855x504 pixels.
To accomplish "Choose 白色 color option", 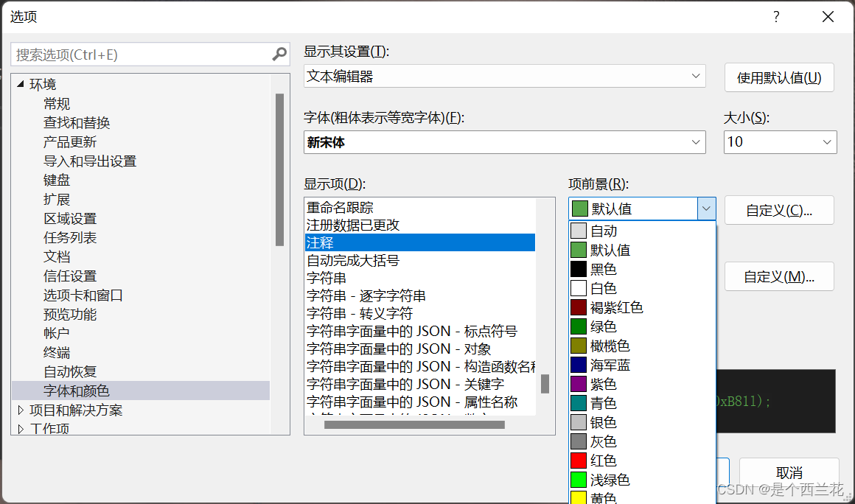I will (x=642, y=288).
